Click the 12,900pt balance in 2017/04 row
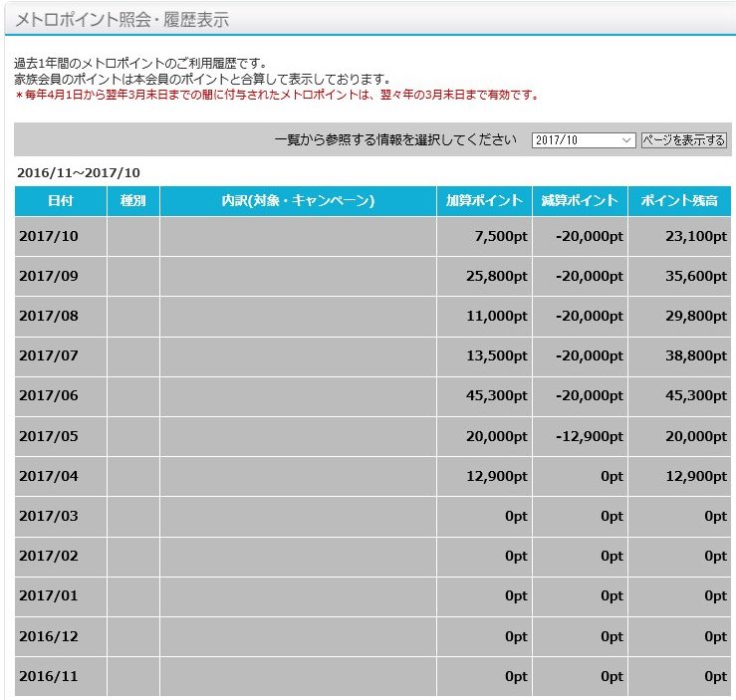 pyautogui.click(x=696, y=476)
